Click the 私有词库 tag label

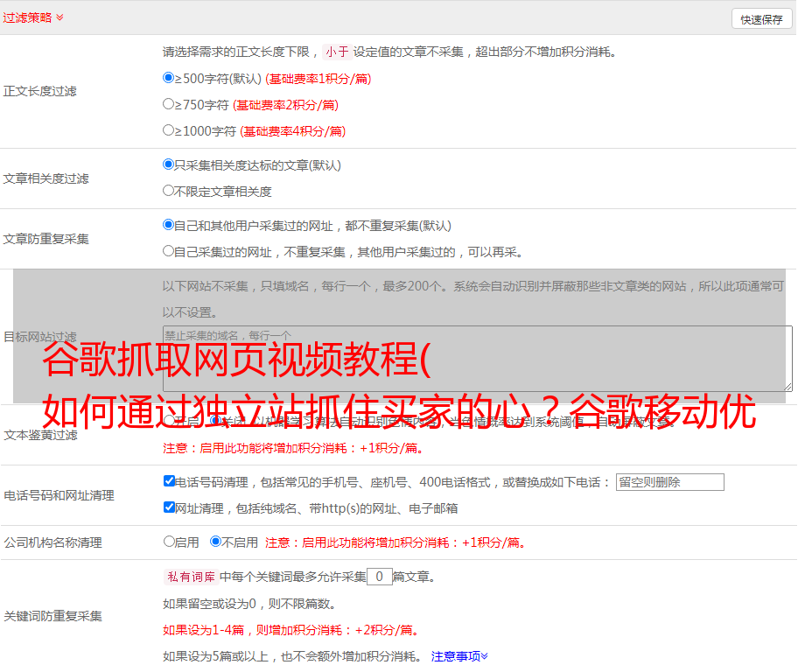point(189,577)
